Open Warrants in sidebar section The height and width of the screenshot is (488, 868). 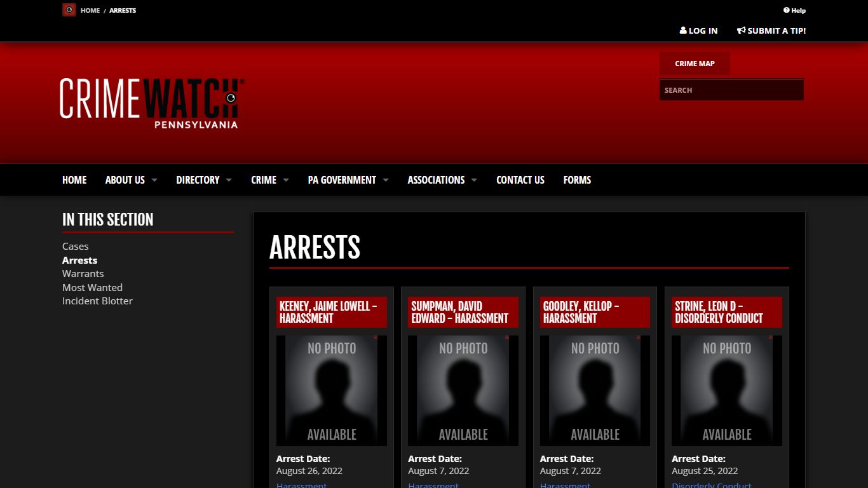[83, 274]
